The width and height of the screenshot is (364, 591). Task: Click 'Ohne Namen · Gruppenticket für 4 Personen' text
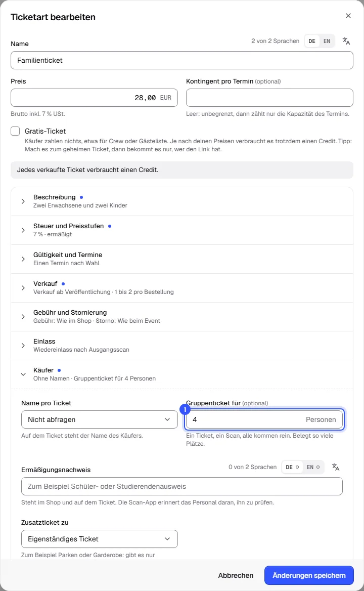coord(95,378)
